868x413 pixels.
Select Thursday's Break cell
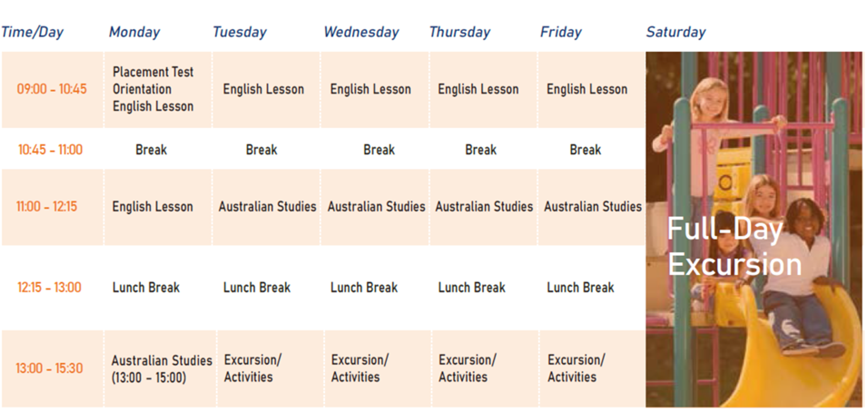(481, 149)
